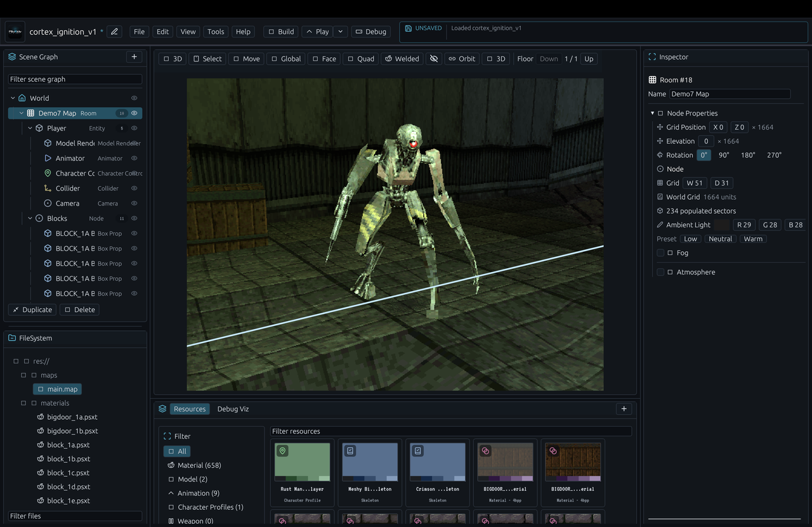The image size is (812, 527).
Task: Click the grid icon of Demo7 Map
Action: [x=30, y=113]
